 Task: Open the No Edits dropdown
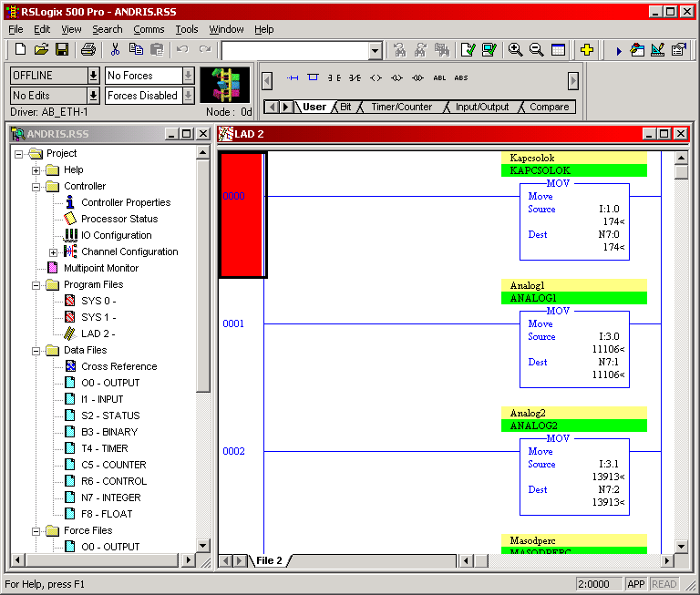[x=93, y=95]
